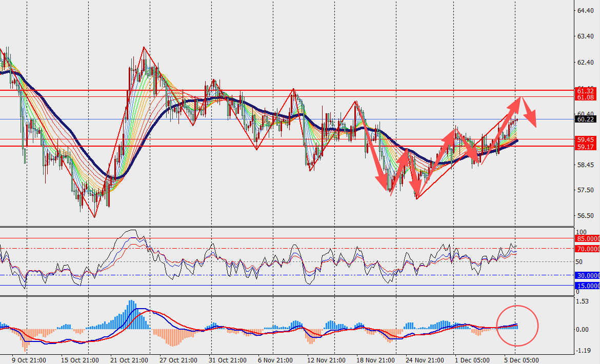The image size is (600, 364).
Task: Click the red circle highlighting the MACD
Action: coord(517,326)
